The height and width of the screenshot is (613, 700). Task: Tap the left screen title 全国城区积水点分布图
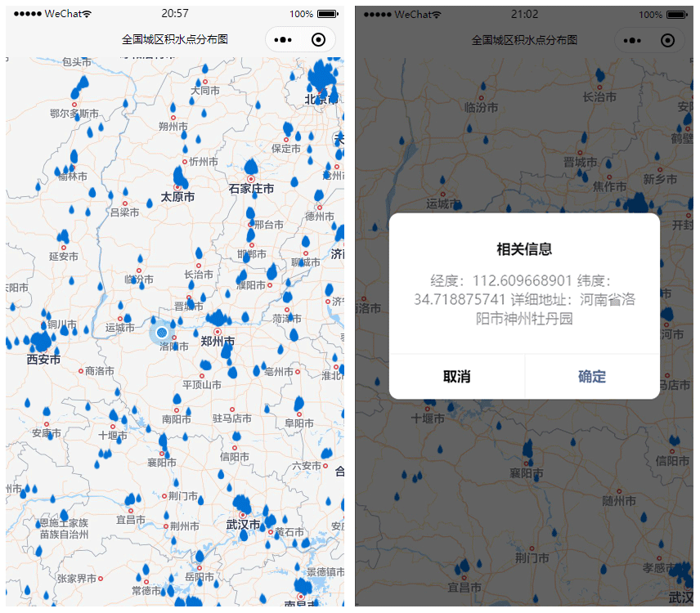pos(174,39)
